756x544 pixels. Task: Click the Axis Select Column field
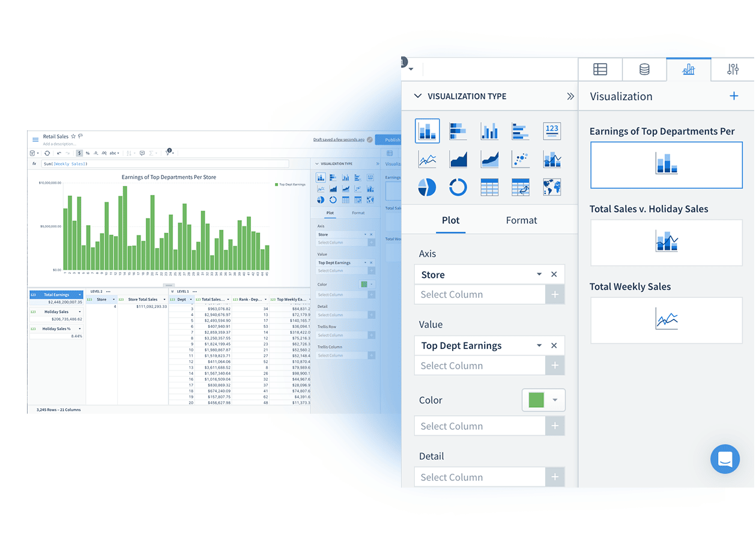click(x=480, y=294)
